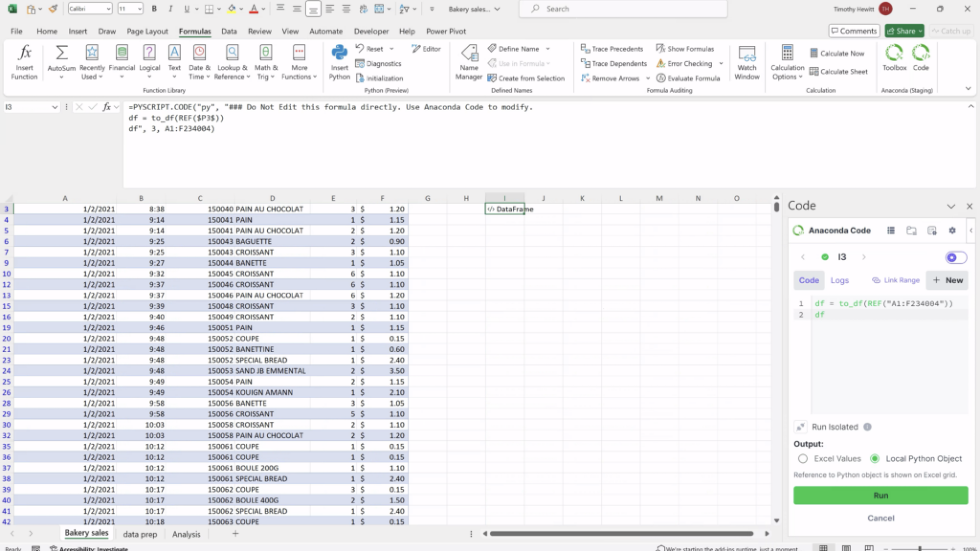Image resolution: width=980 pixels, height=551 pixels.
Task: Open Financial functions library
Action: 121,62
